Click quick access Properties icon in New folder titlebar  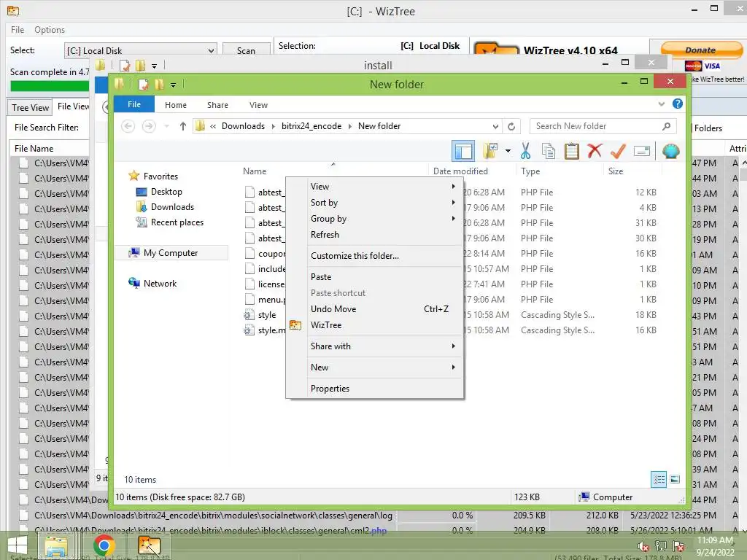(x=143, y=85)
